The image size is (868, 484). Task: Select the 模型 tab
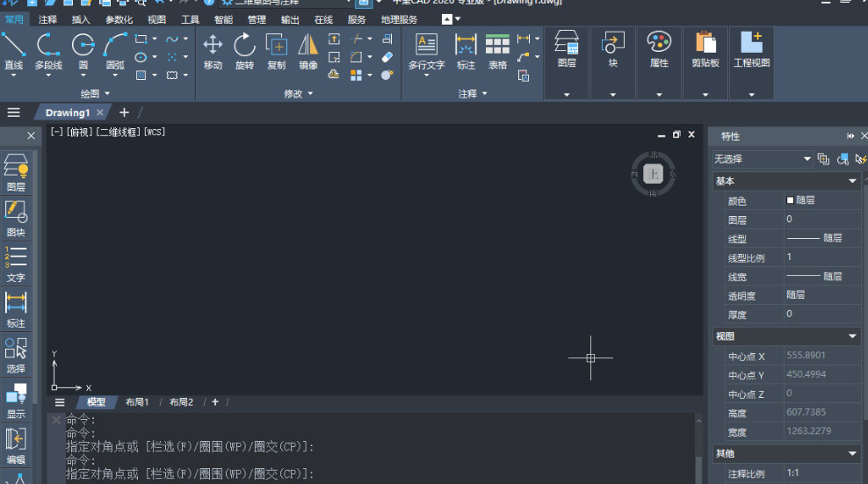[96, 402]
